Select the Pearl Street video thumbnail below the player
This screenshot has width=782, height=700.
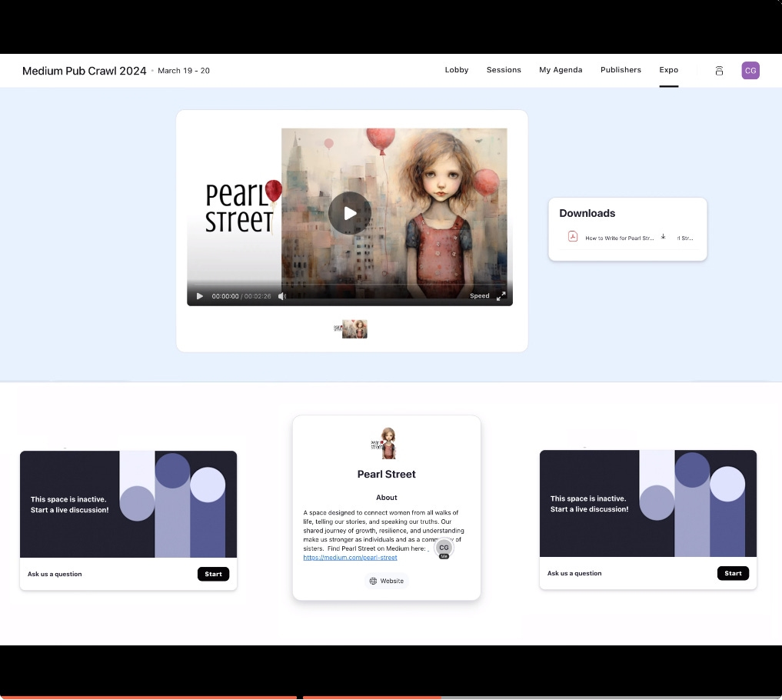(x=350, y=328)
